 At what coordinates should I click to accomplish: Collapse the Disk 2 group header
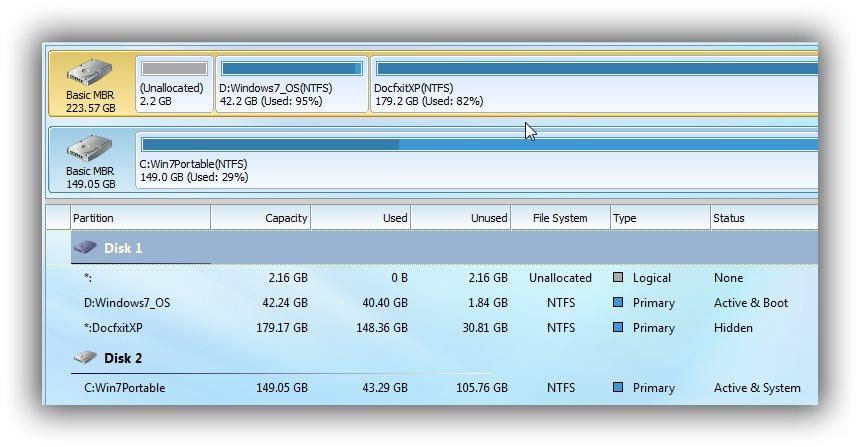pos(123,358)
